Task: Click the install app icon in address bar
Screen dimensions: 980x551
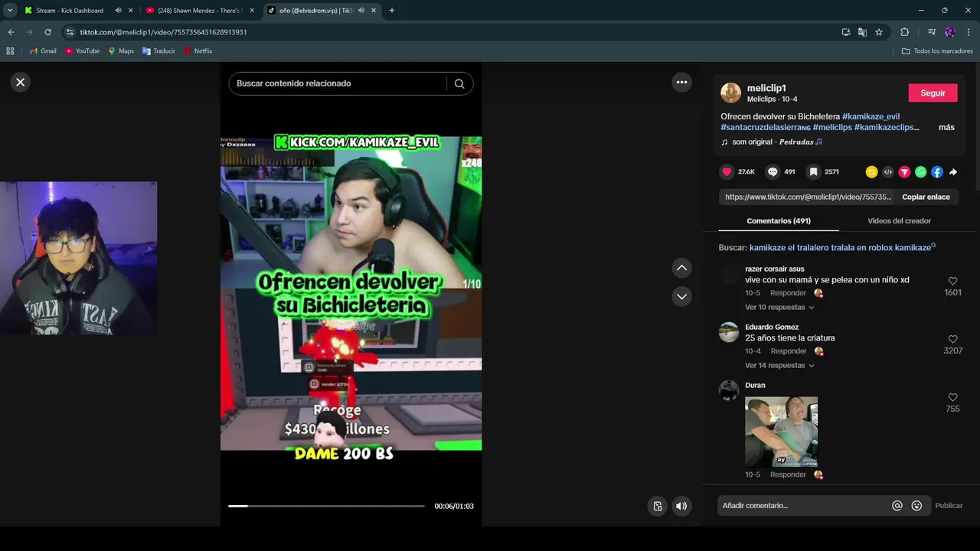Action: pos(845,32)
